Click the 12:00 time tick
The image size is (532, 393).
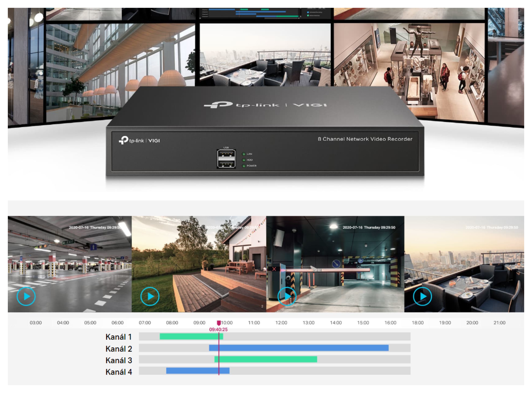click(x=281, y=323)
